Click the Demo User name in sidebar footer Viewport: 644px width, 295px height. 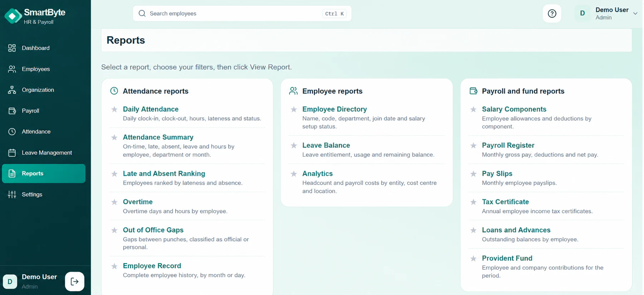[39, 277]
